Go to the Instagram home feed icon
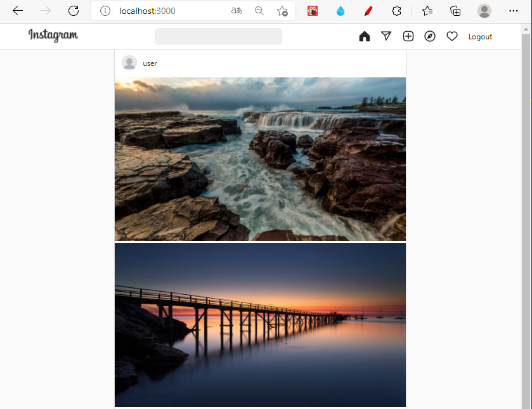Screen dimensions: 532x409 pos(365,36)
